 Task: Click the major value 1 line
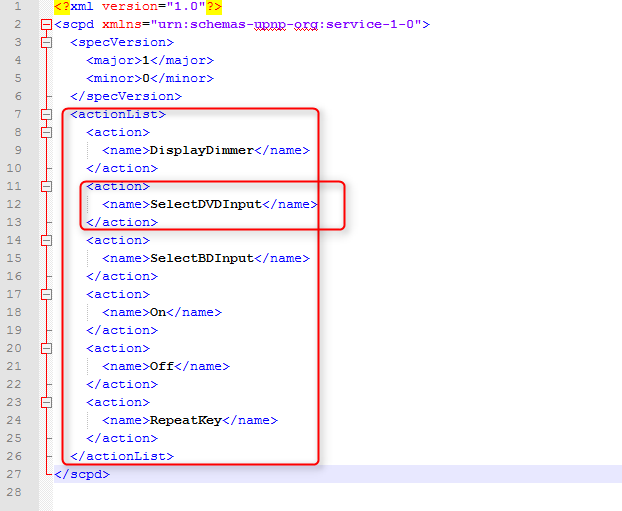pos(150,60)
